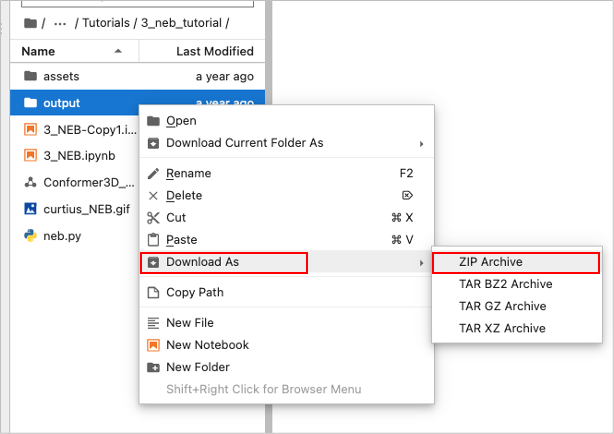
Task: Click the 3_NEB.ipynb notebook icon
Action: [30, 156]
